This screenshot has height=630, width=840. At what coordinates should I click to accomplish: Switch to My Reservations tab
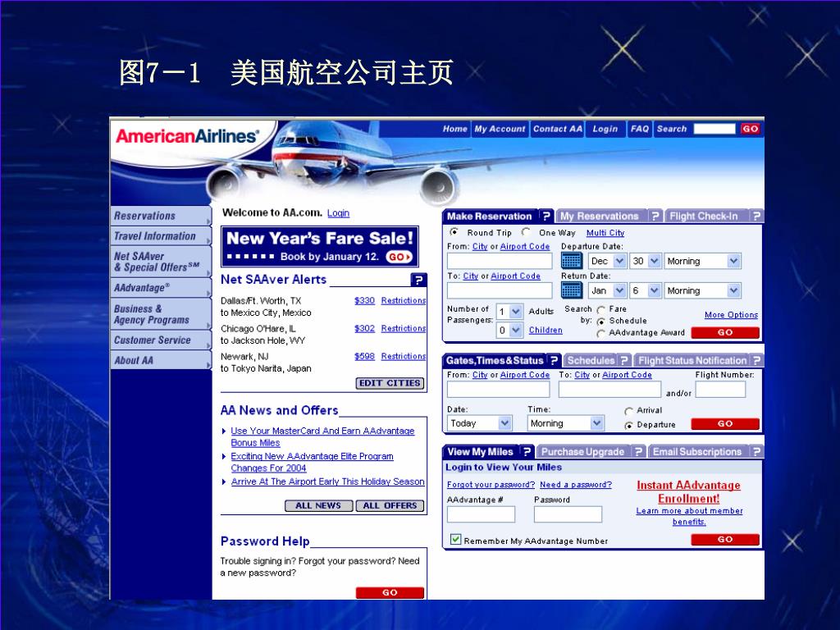click(x=599, y=216)
